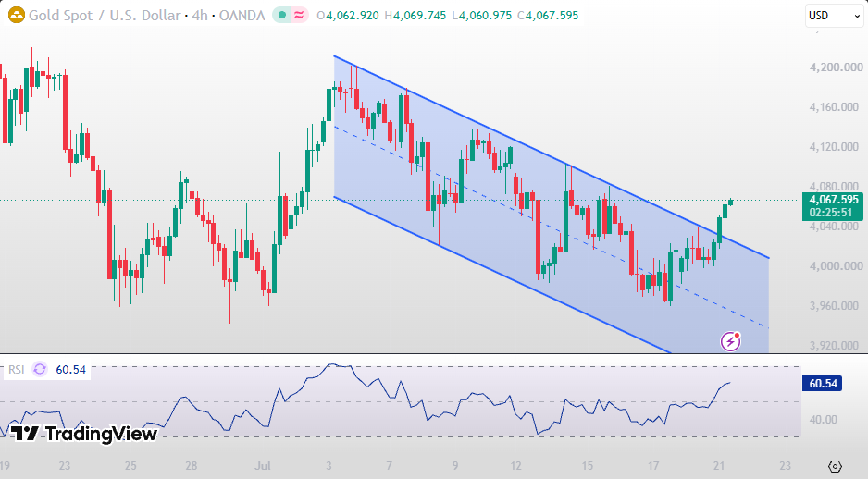Click the Jul date on time axis
This screenshot has height=479, width=868.
pos(263,466)
